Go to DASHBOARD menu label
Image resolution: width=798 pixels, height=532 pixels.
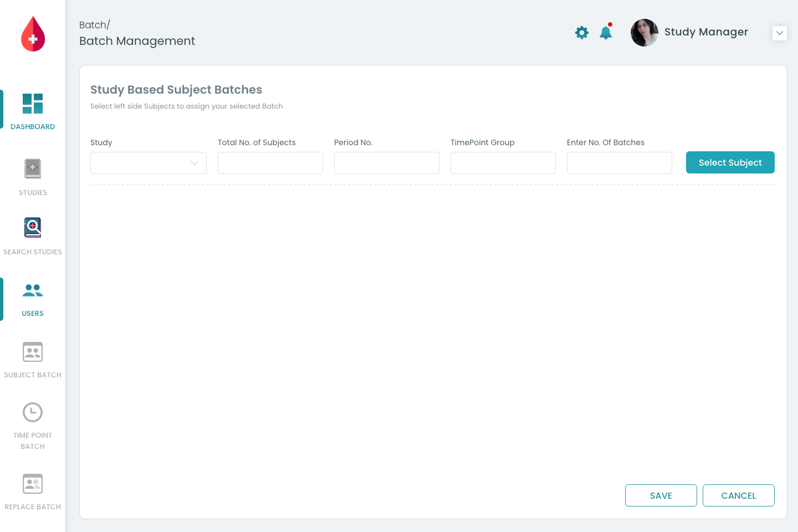coord(33,127)
